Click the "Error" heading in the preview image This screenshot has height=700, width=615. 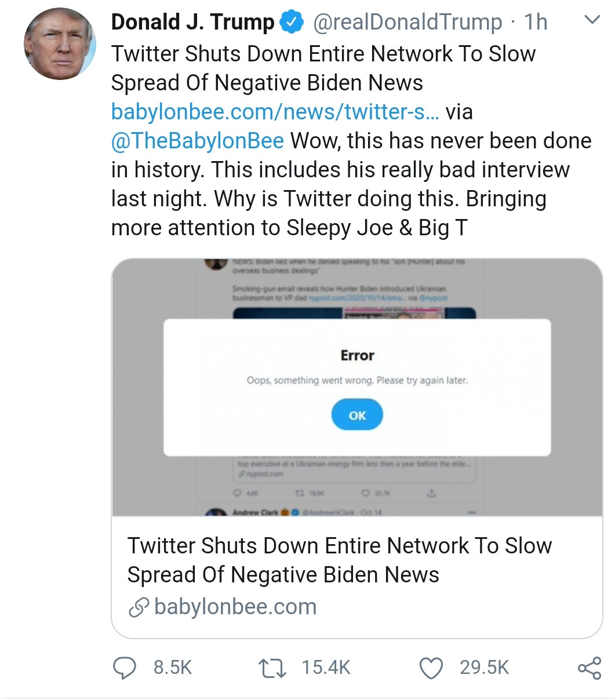pyautogui.click(x=357, y=355)
